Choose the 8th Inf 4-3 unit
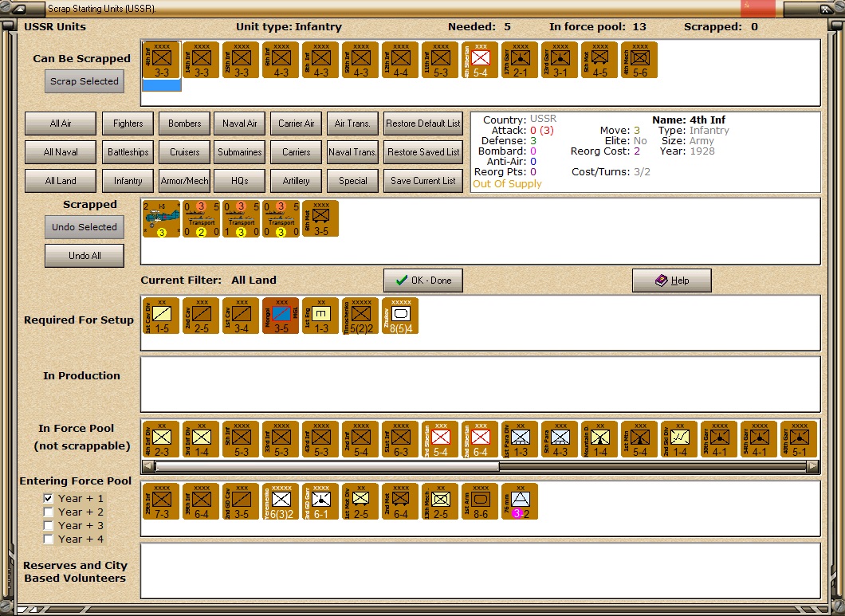The width and height of the screenshot is (845, 616). [x=321, y=60]
